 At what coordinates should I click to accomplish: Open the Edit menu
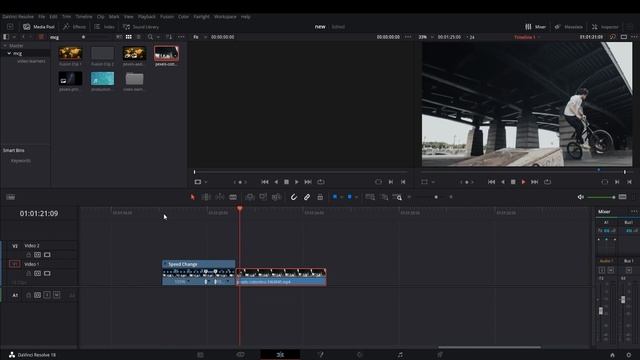53,17
